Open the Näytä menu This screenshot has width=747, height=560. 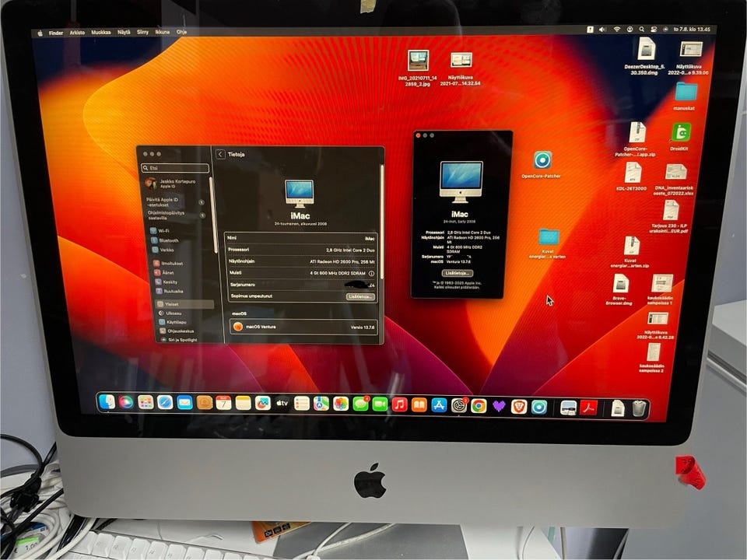click(124, 32)
